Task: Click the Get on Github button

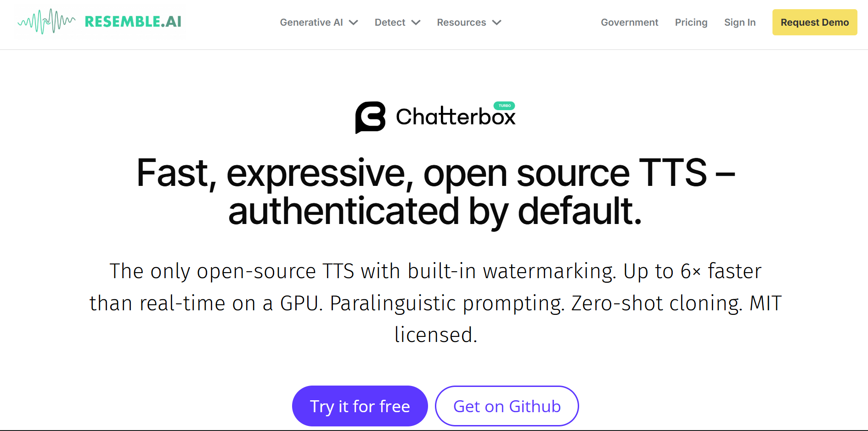Action: coord(507,406)
